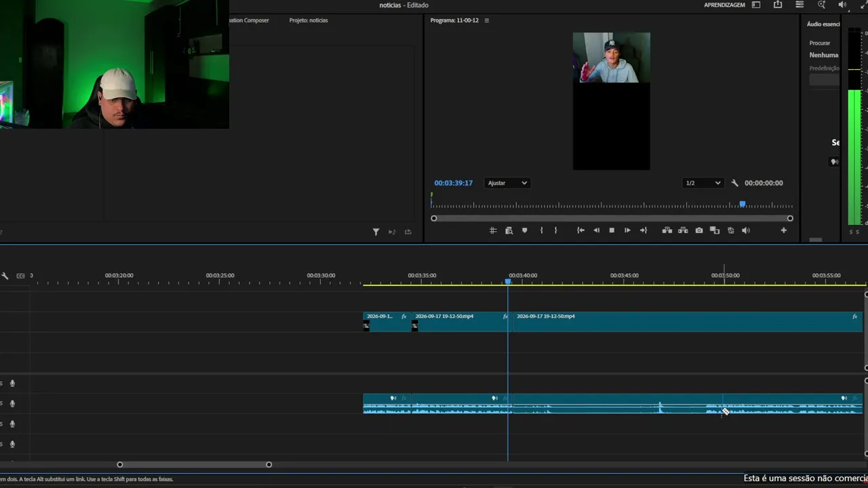The height and width of the screenshot is (488, 868).
Task: Toggle voice-over record on first audio track
Action: [x=12, y=383]
